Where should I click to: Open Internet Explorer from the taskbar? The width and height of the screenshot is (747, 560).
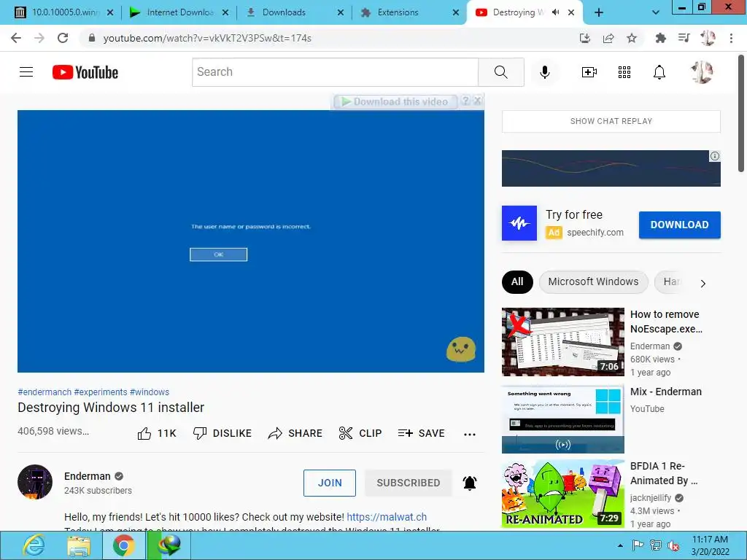click(x=34, y=545)
